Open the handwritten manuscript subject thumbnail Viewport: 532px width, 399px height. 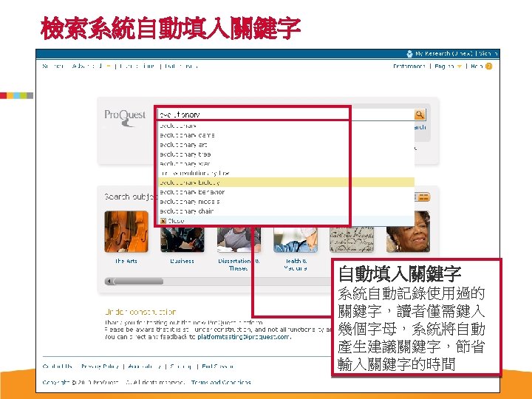point(352,239)
